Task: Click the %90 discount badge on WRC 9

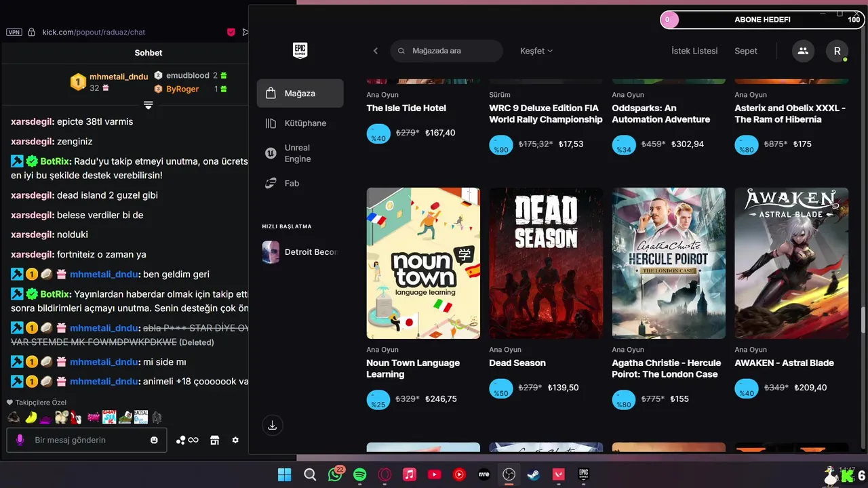Action: coord(501,144)
